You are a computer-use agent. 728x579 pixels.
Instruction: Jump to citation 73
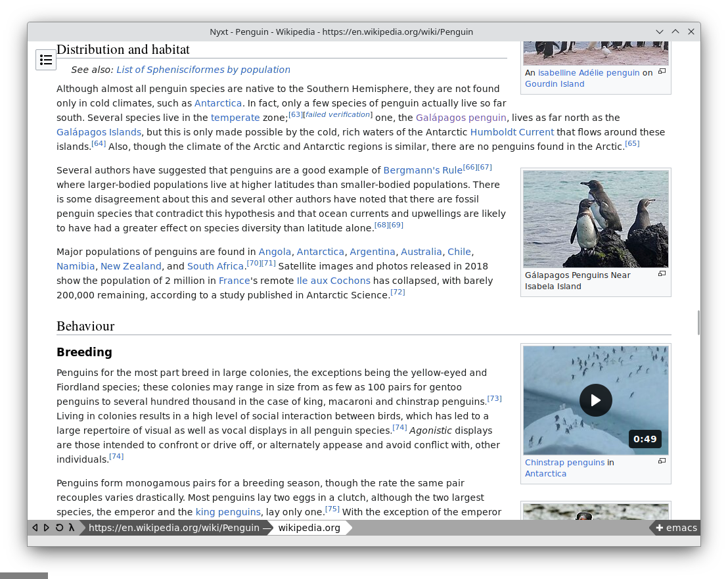[495, 398]
